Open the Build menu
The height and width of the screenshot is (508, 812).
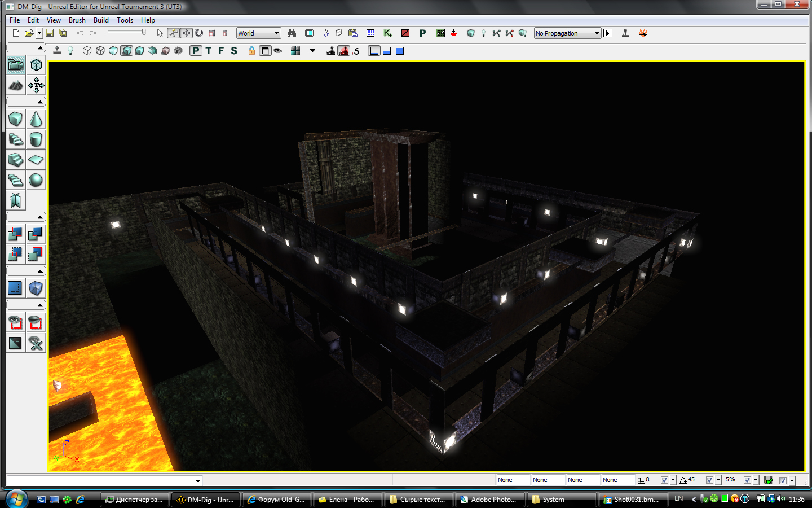tap(101, 20)
